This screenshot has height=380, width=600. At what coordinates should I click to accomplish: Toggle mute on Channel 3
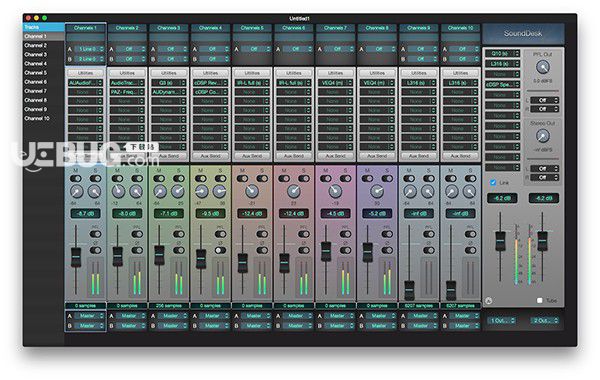(159, 178)
